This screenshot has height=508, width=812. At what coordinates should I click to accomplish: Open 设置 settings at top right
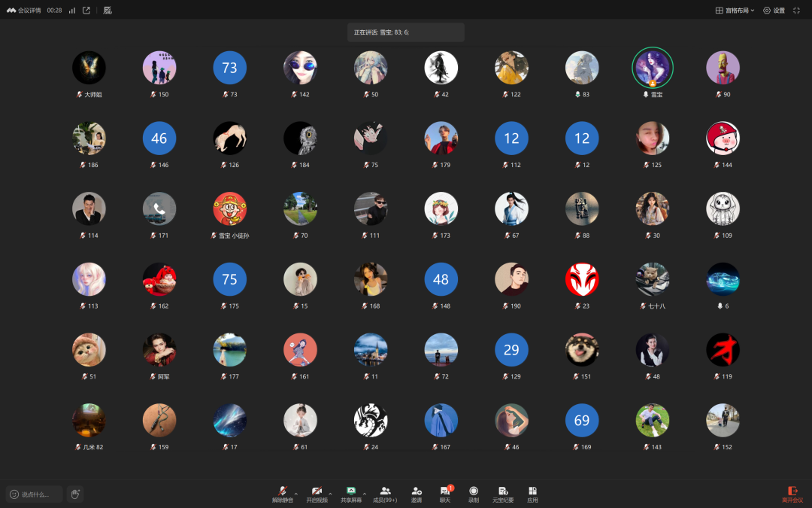[774, 11]
